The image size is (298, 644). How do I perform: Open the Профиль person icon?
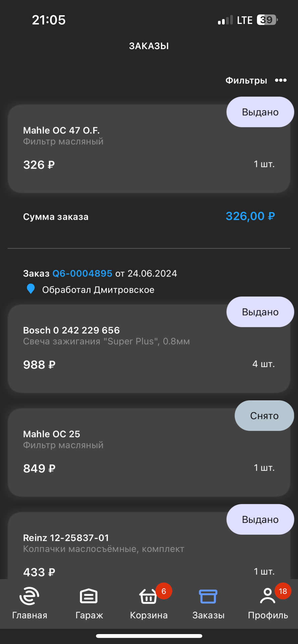tap(267, 596)
